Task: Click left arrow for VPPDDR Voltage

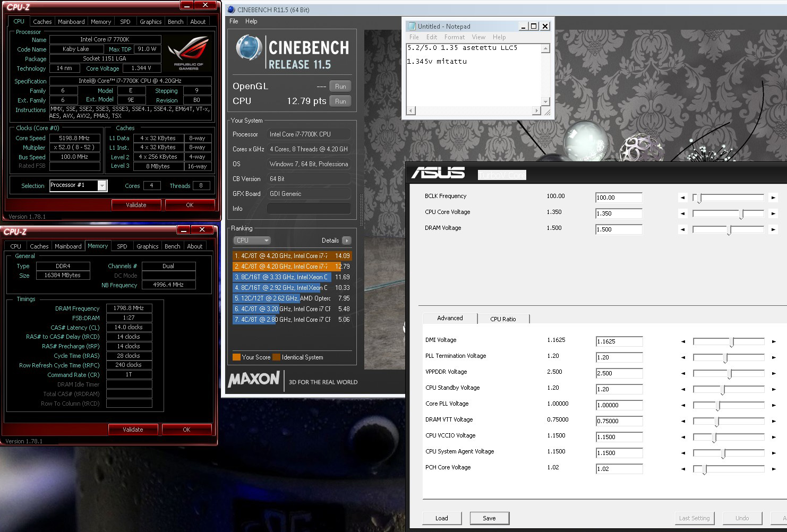Action: pos(683,374)
